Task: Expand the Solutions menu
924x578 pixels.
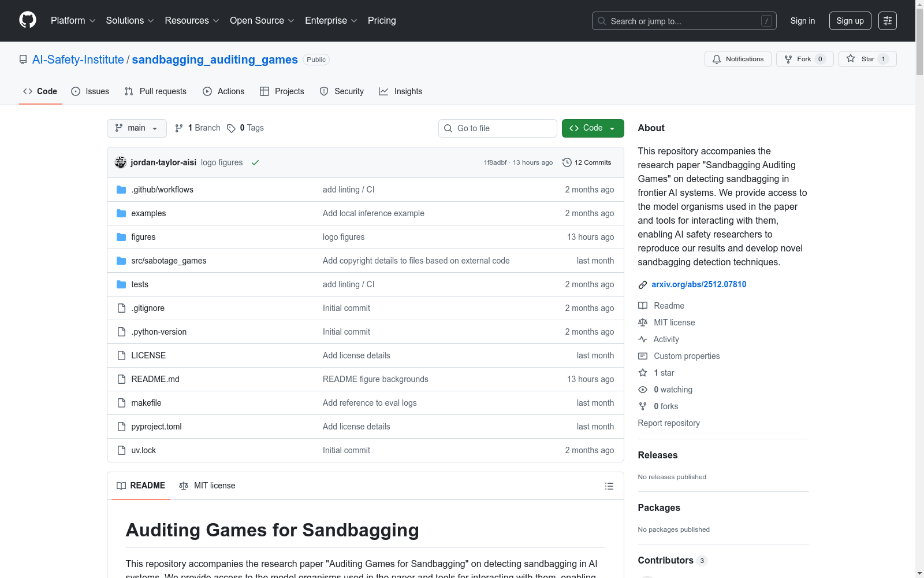Action: (130, 21)
